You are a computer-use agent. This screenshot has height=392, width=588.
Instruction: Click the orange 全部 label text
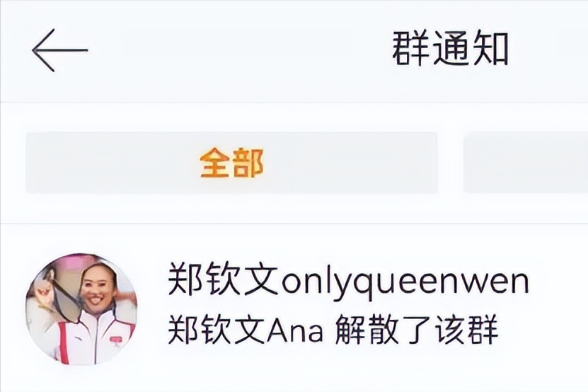[x=232, y=163]
